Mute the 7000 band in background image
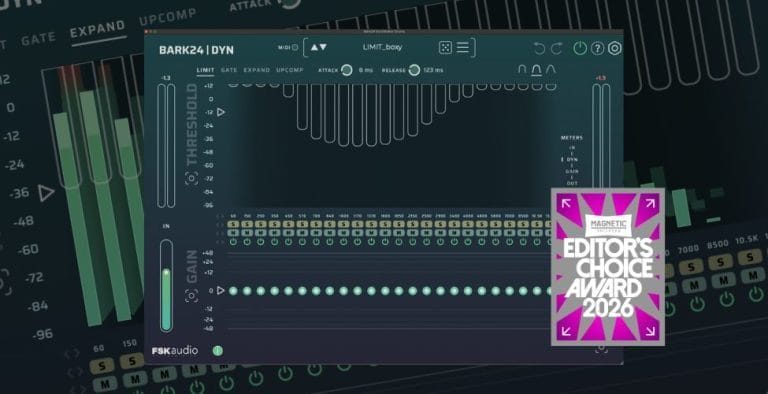This screenshot has width=768, height=394. click(694, 284)
